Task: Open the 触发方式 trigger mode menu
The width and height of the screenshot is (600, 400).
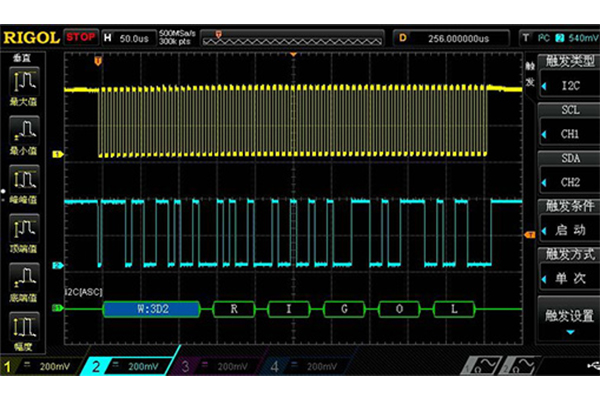Action: [x=565, y=266]
